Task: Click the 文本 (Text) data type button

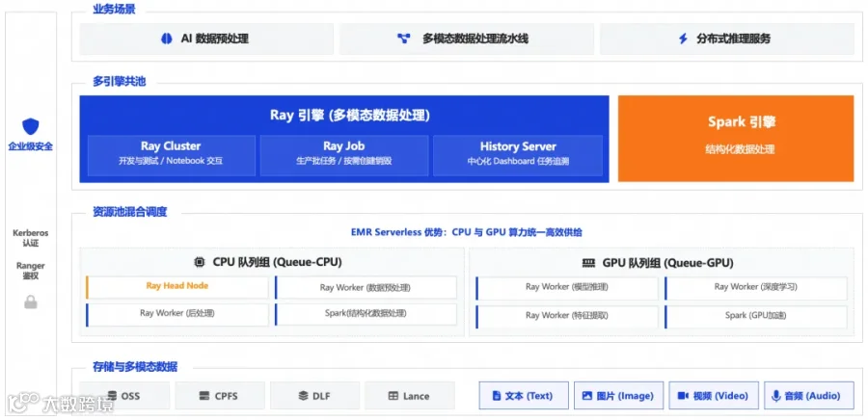Action: (524, 396)
